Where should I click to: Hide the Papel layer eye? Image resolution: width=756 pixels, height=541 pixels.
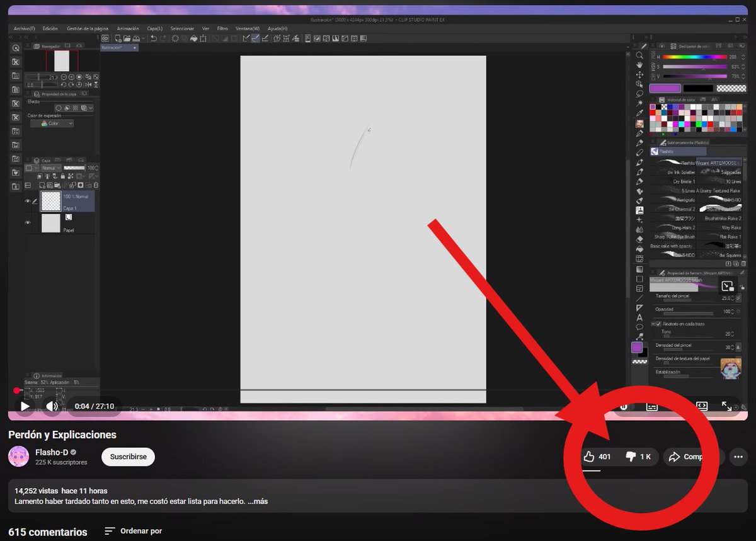tap(28, 223)
